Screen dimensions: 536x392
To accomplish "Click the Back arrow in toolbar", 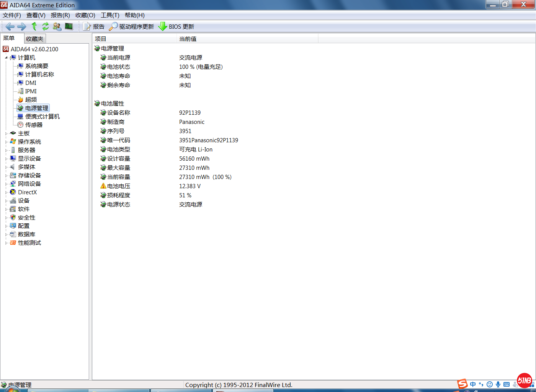I will tap(10, 26).
